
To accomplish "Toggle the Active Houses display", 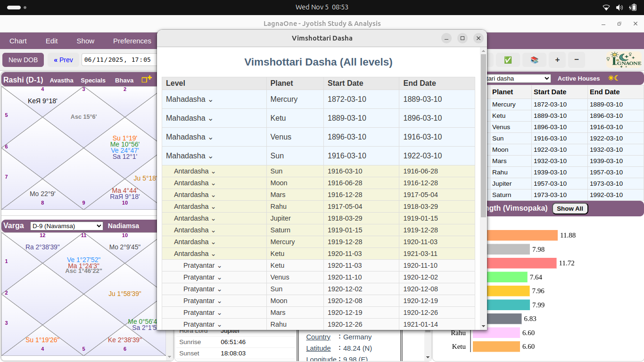I will pos(578,78).
